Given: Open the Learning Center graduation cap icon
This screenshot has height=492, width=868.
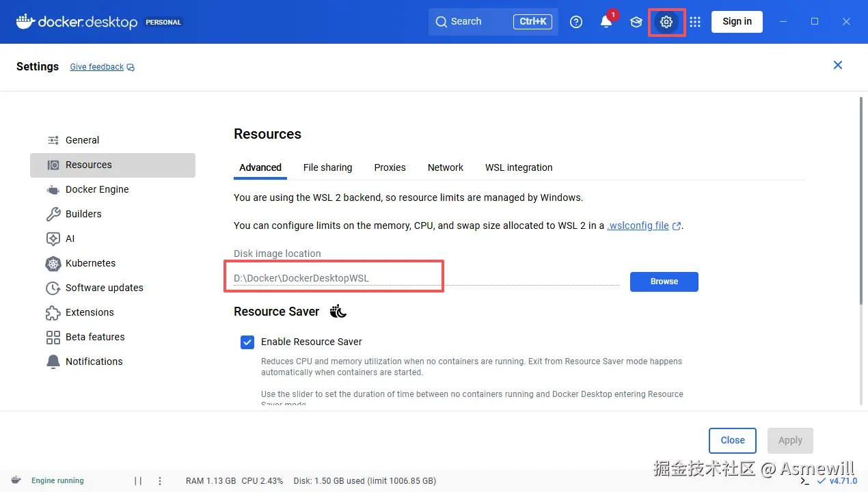Looking at the screenshot, I should click(x=636, y=22).
